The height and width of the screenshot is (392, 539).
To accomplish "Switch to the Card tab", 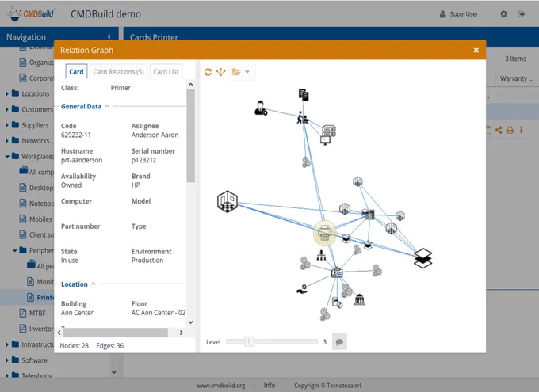I will point(76,72).
